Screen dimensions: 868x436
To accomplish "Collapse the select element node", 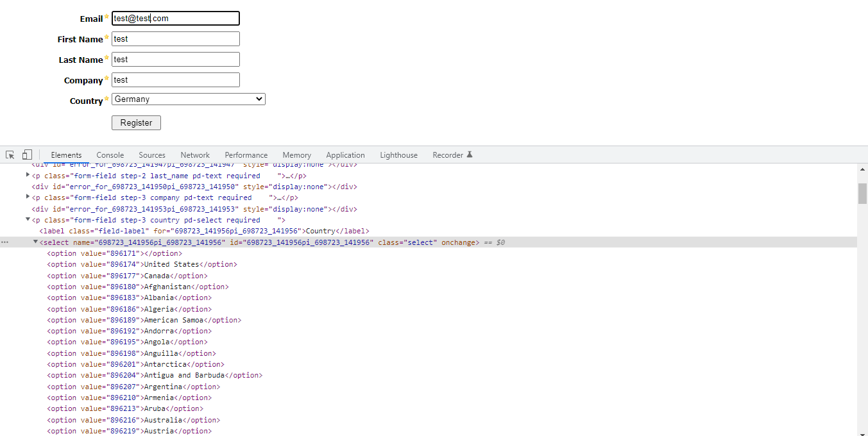I will pyautogui.click(x=36, y=242).
